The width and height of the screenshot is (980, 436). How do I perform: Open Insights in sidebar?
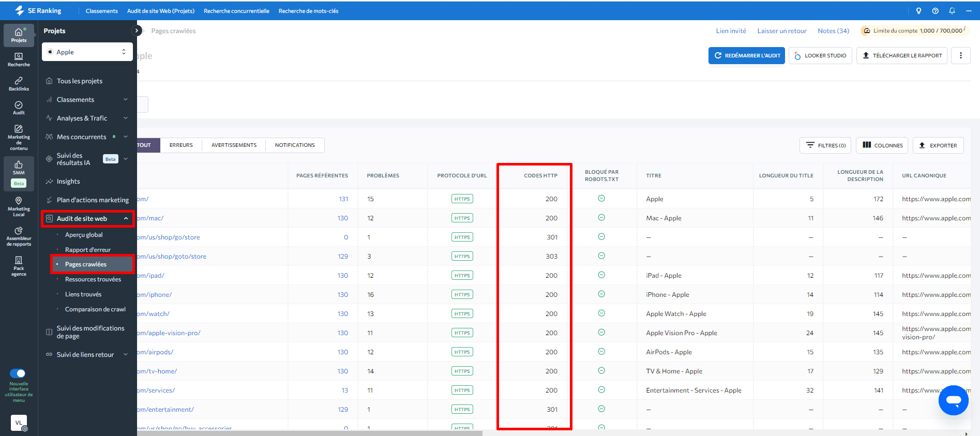point(68,181)
